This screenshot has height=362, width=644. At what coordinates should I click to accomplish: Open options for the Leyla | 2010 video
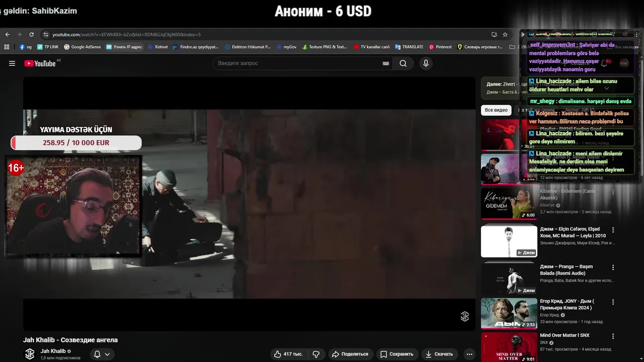[613, 230]
